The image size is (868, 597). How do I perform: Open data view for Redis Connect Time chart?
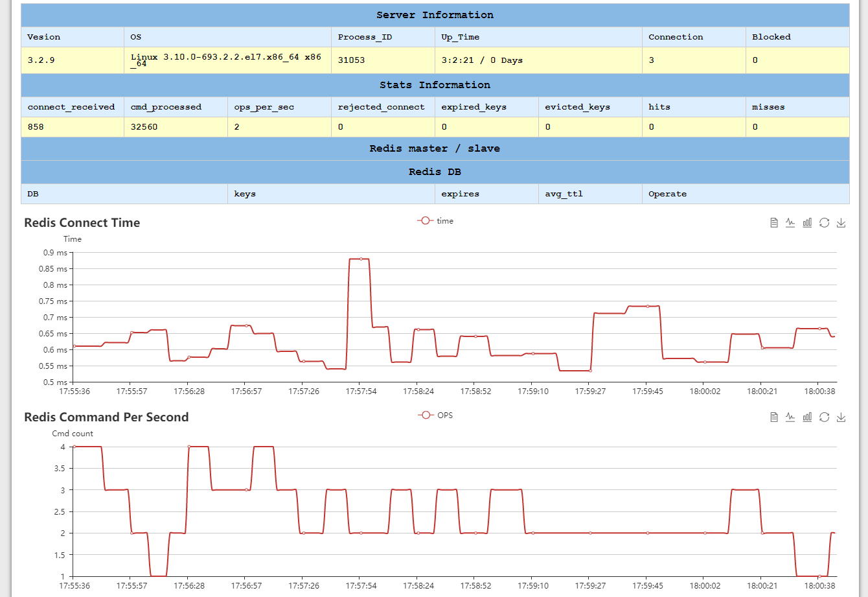coord(774,223)
